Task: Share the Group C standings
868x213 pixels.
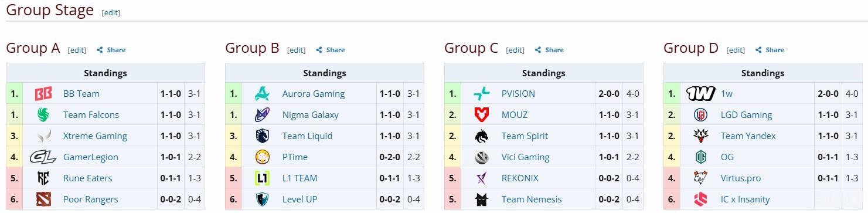Action: [x=549, y=50]
